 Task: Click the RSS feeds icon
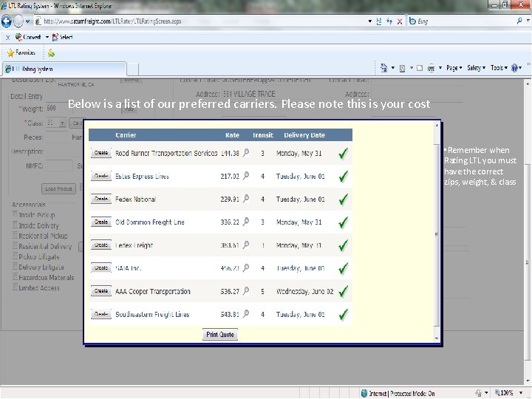[x=402, y=68]
